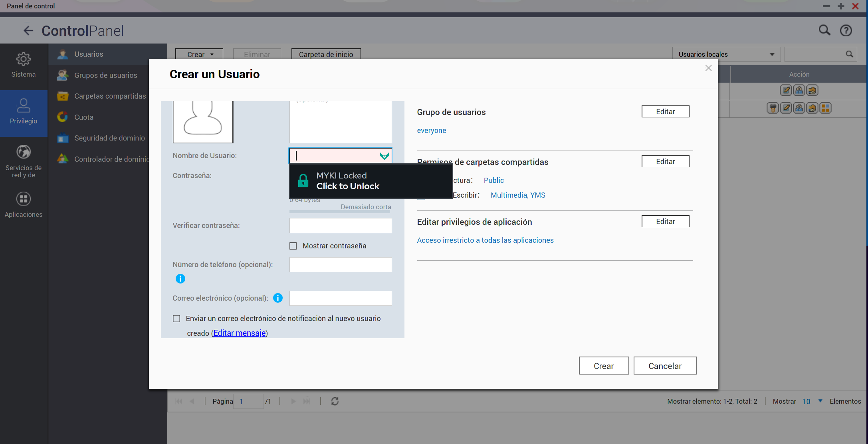Open the Editar mensaje link
Screen dimensions: 868x444
[240, 333]
